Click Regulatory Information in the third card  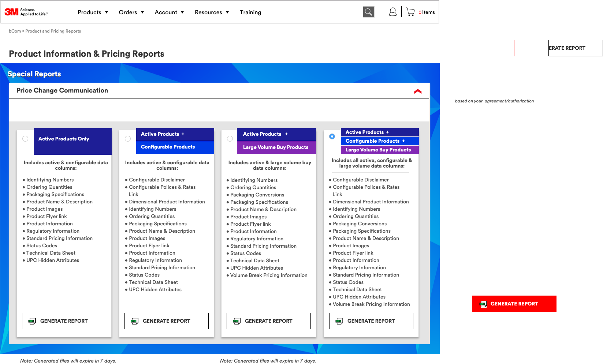click(x=257, y=239)
